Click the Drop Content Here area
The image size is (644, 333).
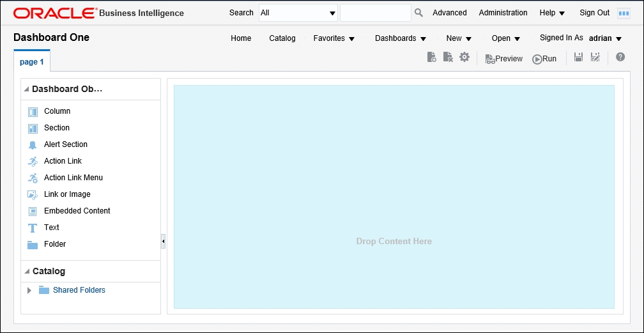pyautogui.click(x=394, y=197)
